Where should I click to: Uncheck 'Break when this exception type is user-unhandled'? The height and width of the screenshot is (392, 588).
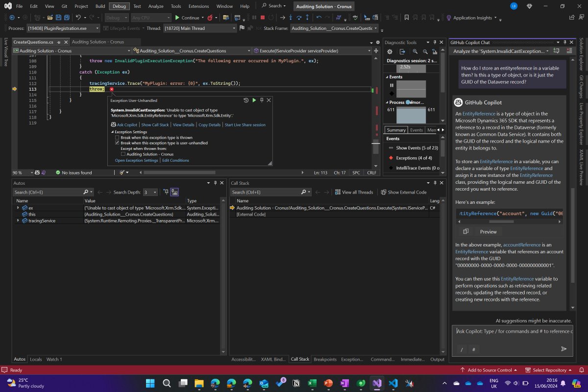point(117,143)
